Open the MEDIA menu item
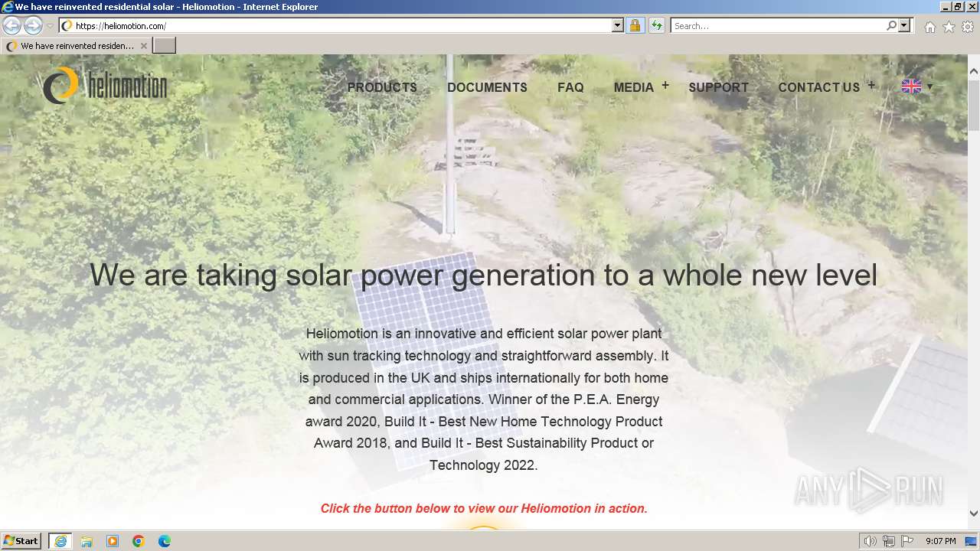 (x=634, y=87)
